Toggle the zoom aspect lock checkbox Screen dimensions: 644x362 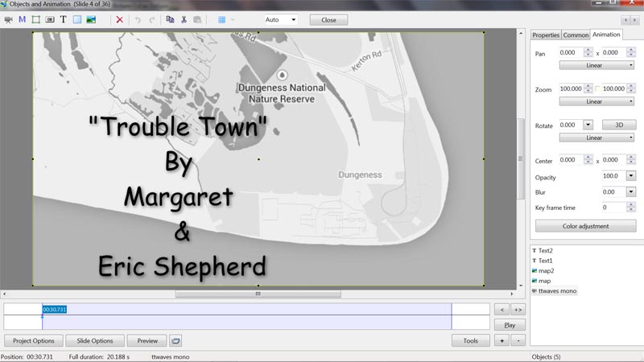point(598,88)
